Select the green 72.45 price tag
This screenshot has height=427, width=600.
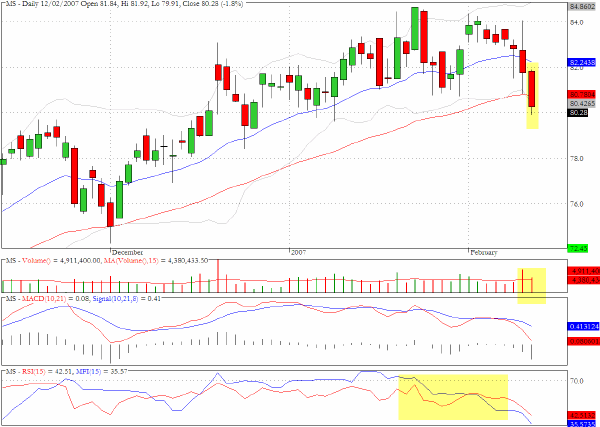(578, 249)
